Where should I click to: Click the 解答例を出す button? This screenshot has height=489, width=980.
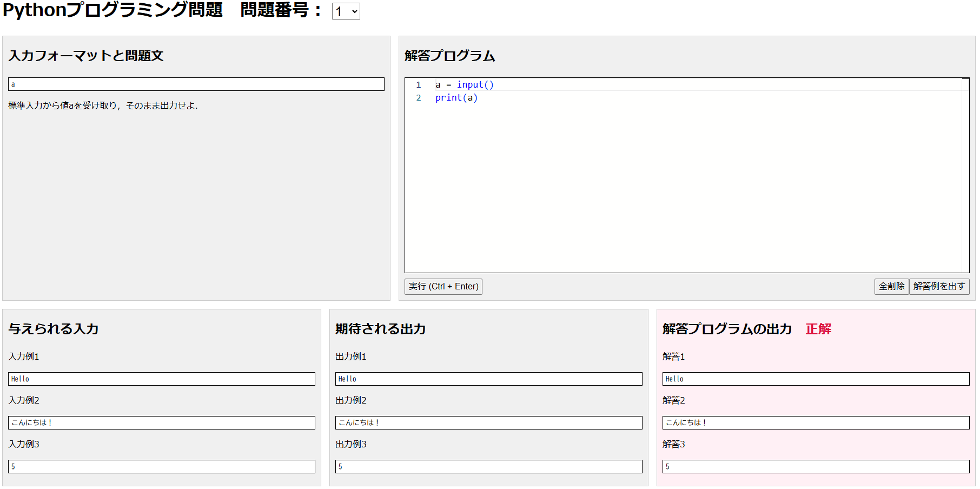pyautogui.click(x=939, y=287)
